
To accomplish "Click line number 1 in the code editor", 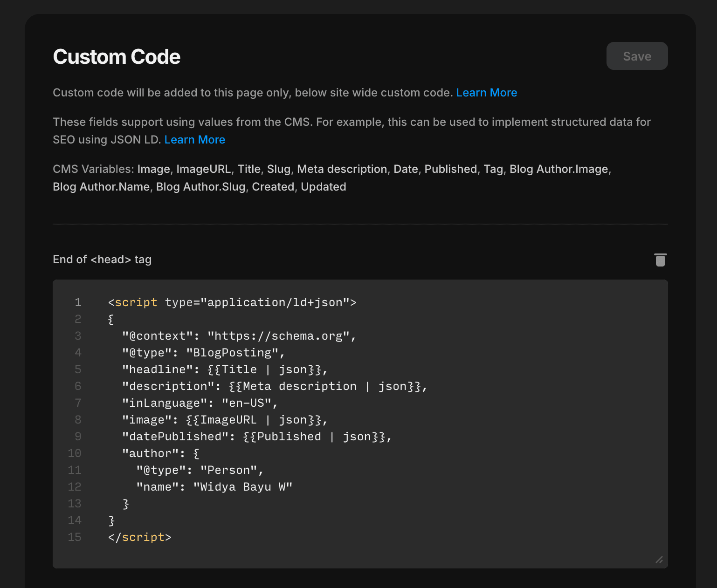I will point(78,302).
